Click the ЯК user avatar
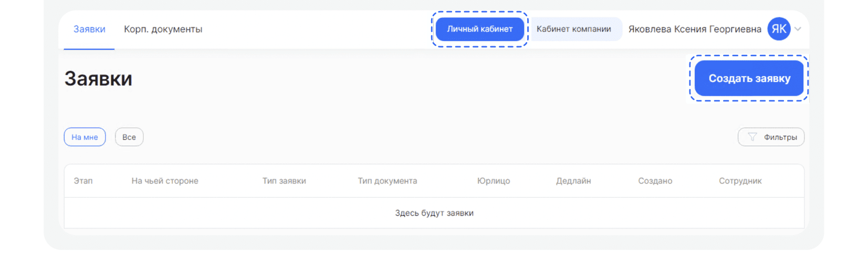The height and width of the screenshot is (263, 868). point(779,29)
